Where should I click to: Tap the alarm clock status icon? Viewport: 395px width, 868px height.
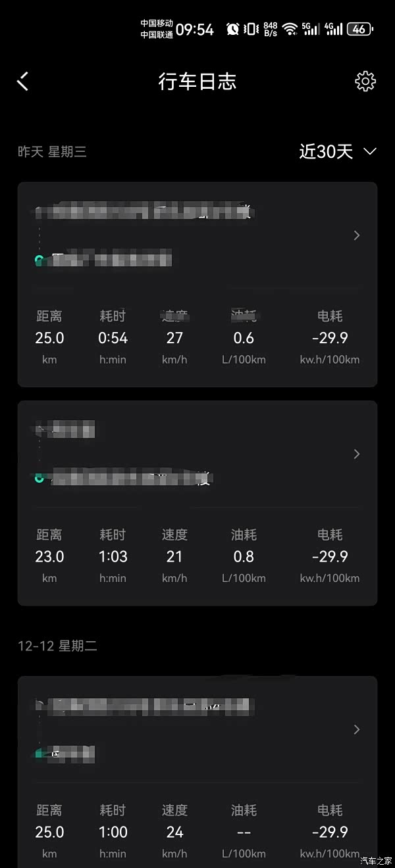click(232, 29)
